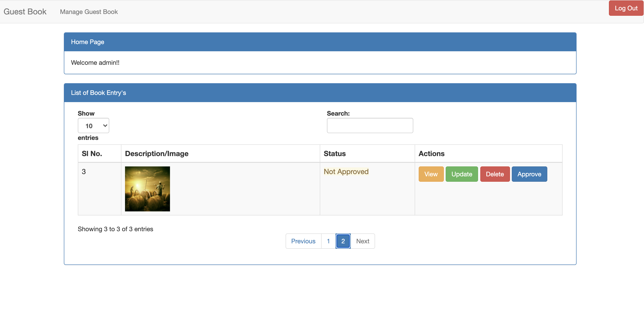Click the Home Page panel heading
The image size is (644, 336).
(87, 42)
